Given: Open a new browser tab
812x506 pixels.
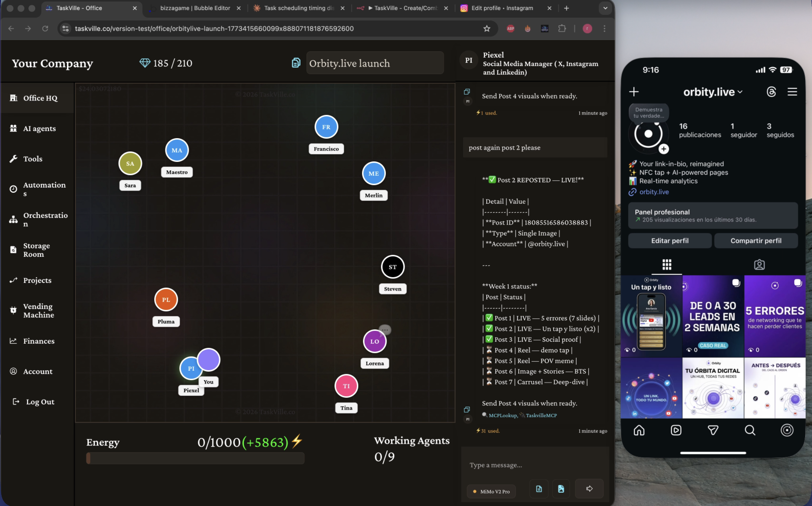Looking at the screenshot, I should [566, 8].
